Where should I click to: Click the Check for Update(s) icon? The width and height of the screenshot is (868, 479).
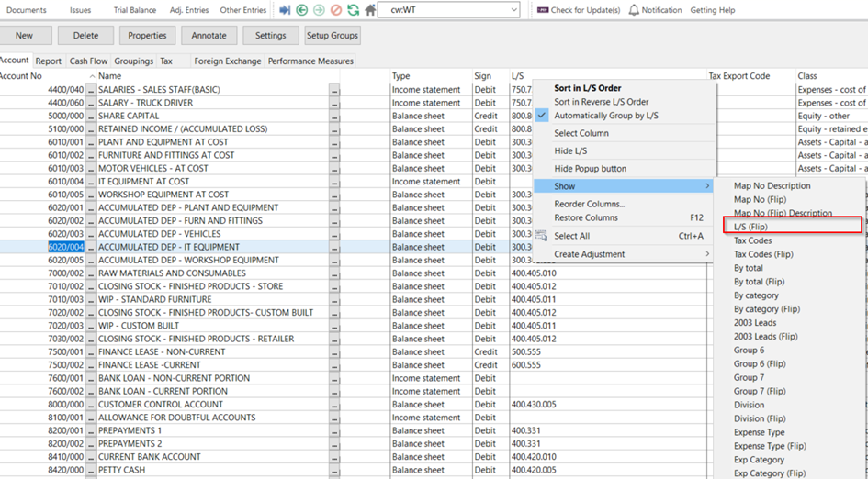coord(543,10)
